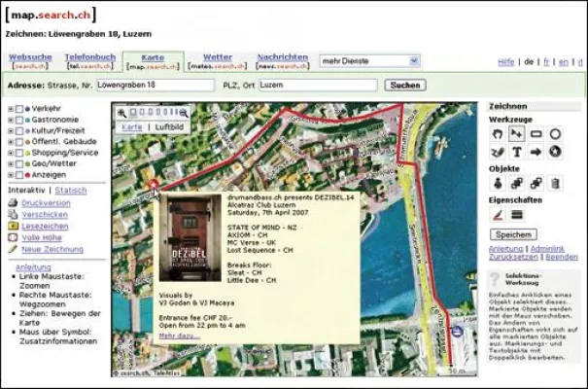Click the Strasse, Nr. input field
This screenshot has width=588, height=389.
[x=156, y=86]
